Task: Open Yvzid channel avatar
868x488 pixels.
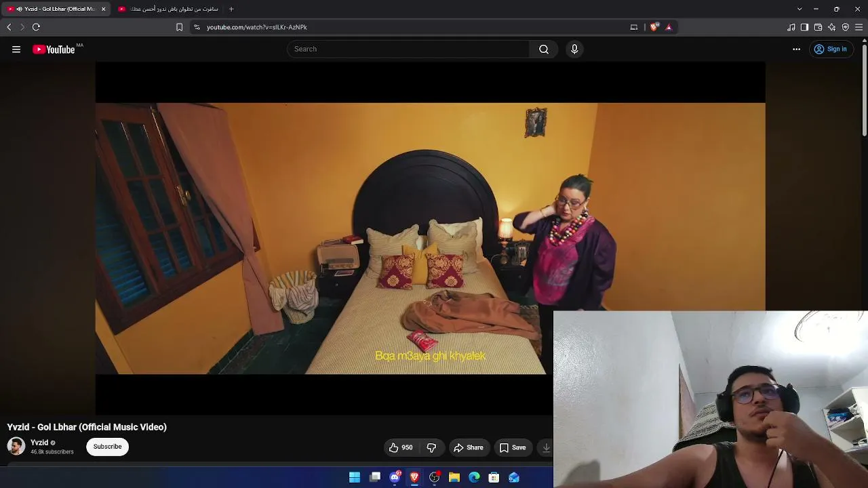Action: tap(16, 446)
